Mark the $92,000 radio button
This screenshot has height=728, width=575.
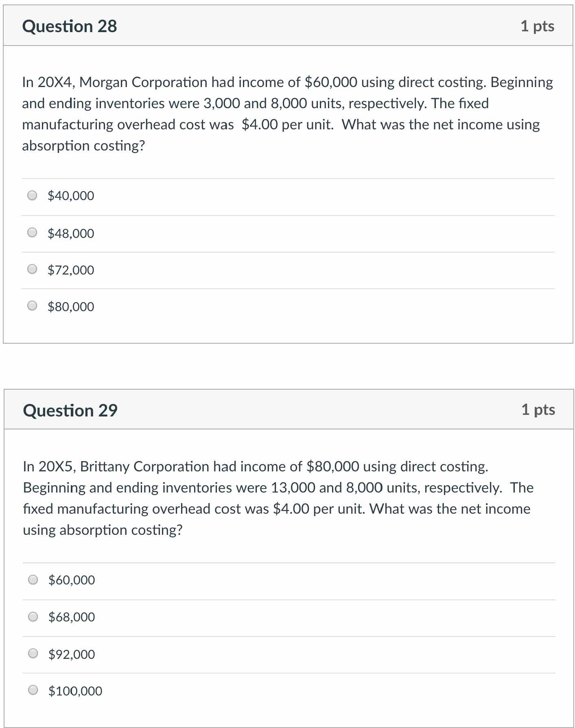33,654
